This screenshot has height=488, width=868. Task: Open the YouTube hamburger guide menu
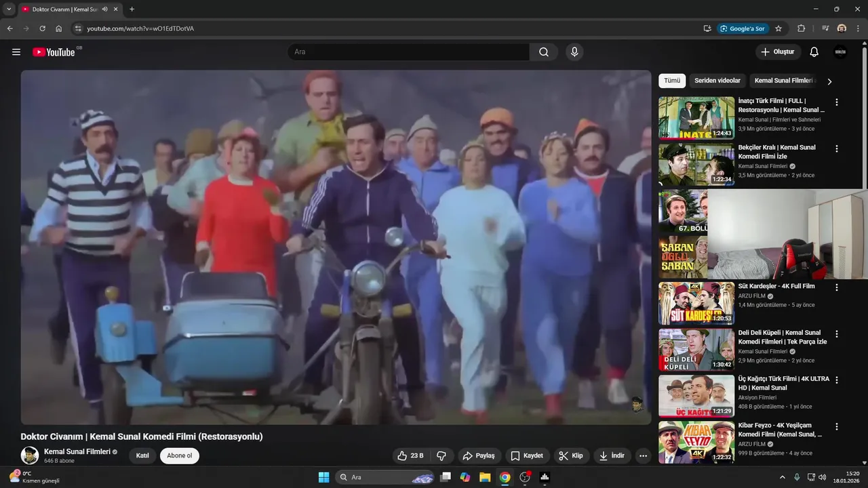[x=16, y=52]
